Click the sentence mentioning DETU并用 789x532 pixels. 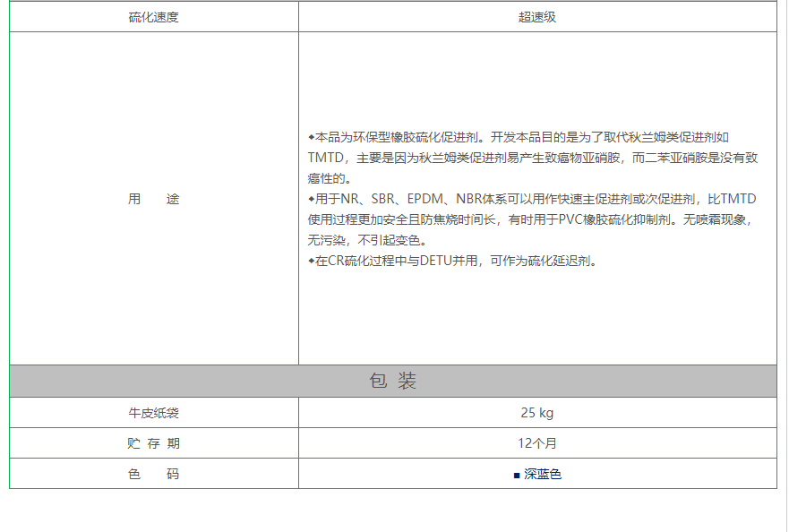click(457, 262)
